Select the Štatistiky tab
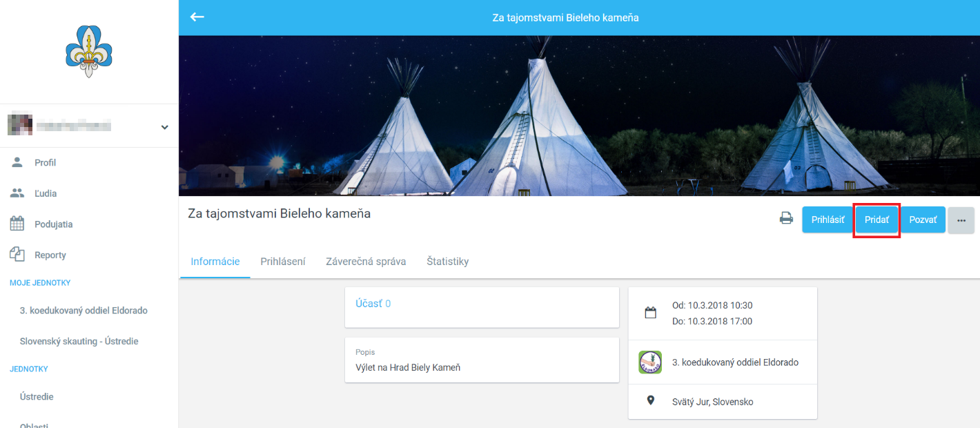 point(448,262)
